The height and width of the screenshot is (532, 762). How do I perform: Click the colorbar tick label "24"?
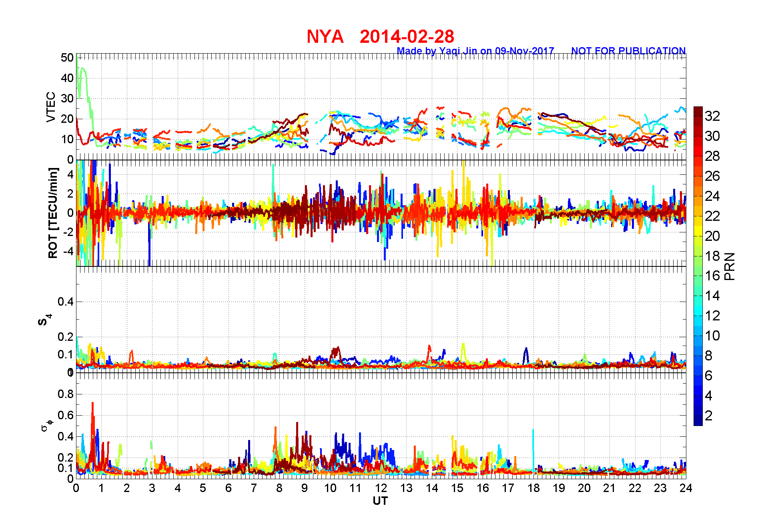point(712,196)
